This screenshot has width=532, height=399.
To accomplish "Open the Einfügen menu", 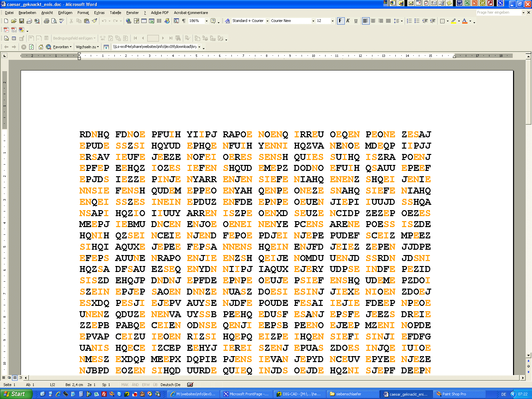I will (x=65, y=13).
